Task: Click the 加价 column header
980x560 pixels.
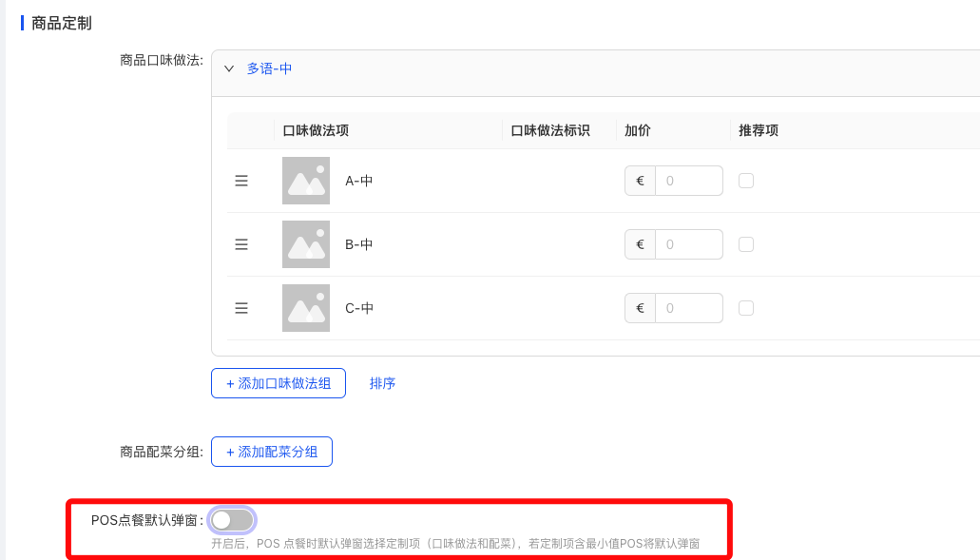Action: 638,130
